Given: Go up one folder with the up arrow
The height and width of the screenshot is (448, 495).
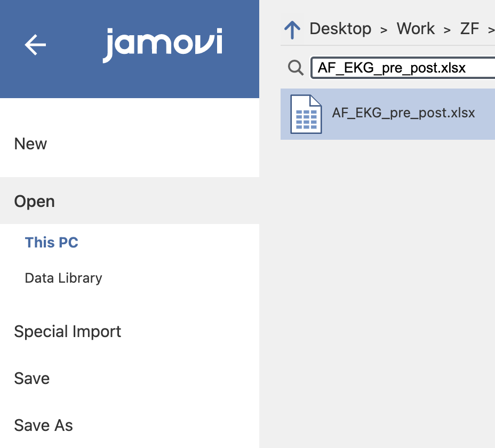Looking at the screenshot, I should [292, 30].
